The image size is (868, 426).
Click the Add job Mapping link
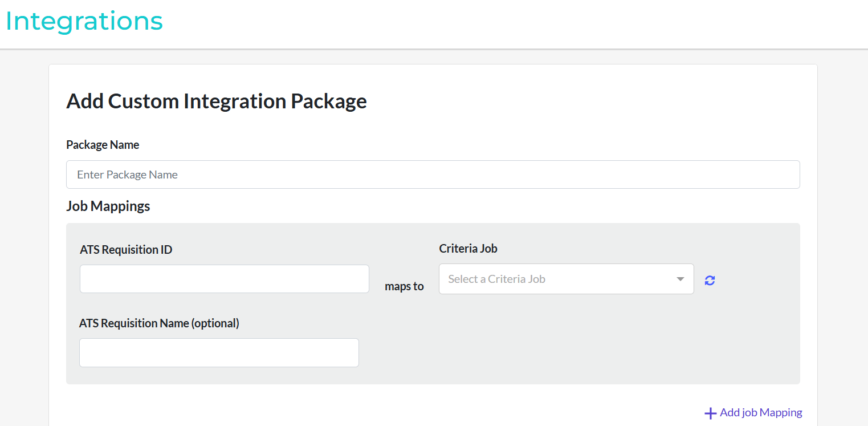click(760, 412)
